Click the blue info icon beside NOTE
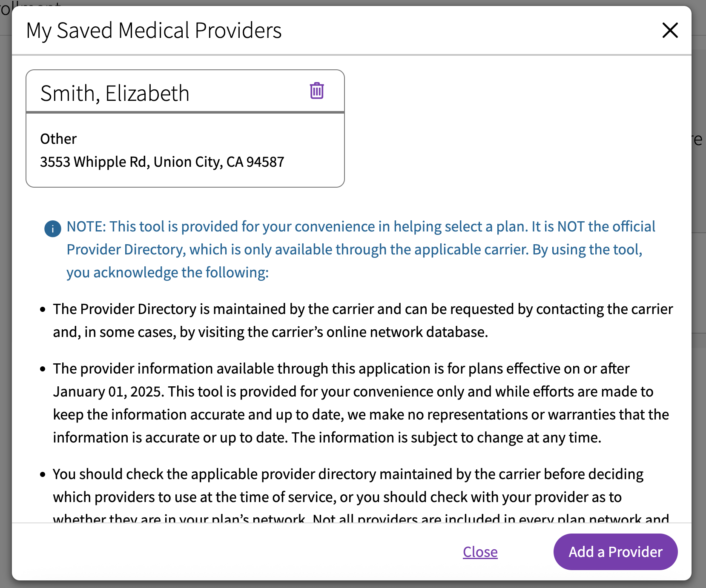The image size is (706, 588). click(x=53, y=229)
